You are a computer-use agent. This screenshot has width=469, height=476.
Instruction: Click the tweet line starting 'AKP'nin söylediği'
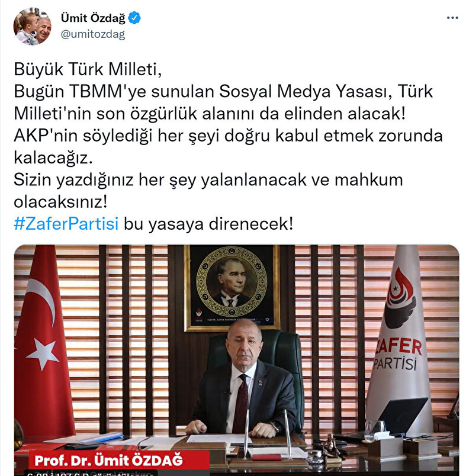tap(228, 136)
